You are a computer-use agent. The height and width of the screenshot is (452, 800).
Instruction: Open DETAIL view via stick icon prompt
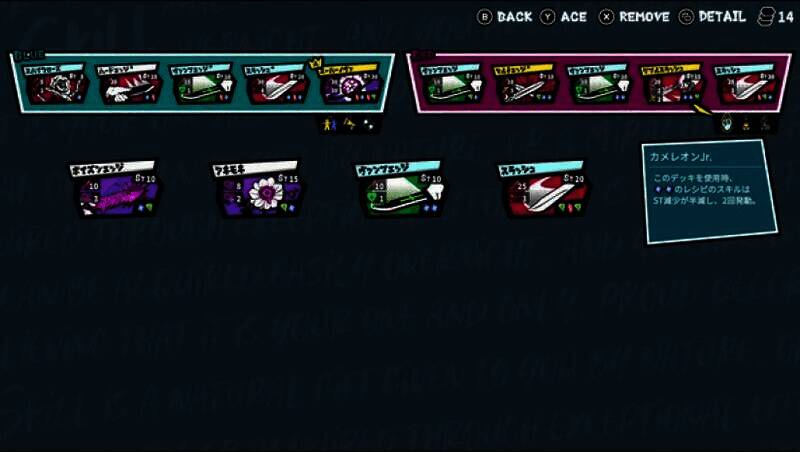tap(712, 17)
